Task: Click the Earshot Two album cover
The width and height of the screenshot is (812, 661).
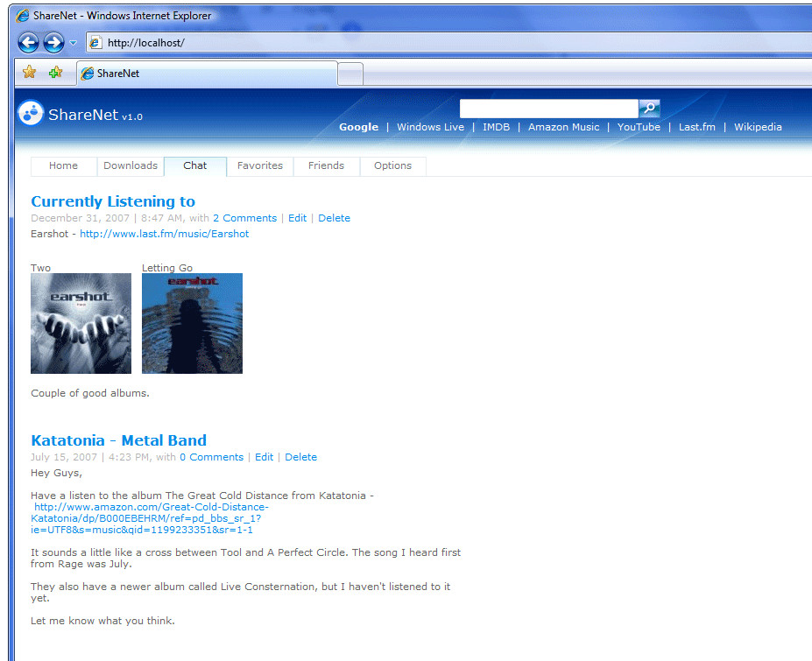Action: [x=81, y=324]
